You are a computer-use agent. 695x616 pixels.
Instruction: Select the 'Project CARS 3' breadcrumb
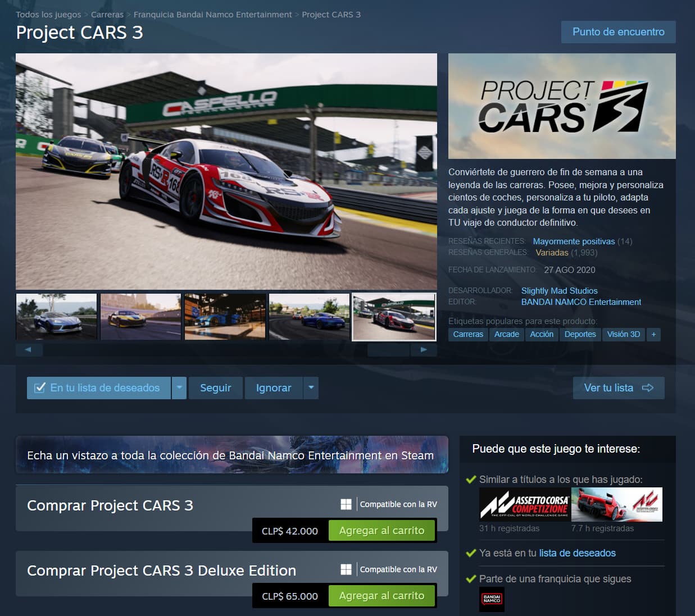click(x=331, y=15)
